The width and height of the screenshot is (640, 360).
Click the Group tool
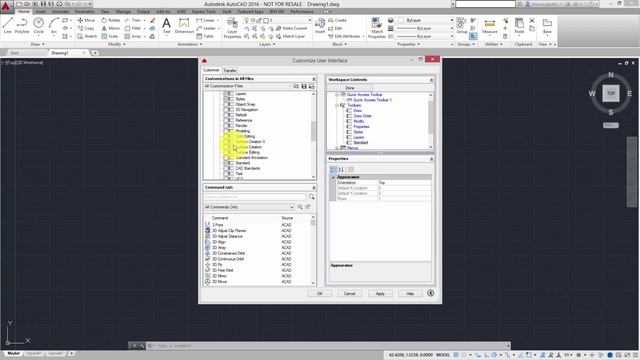tap(462, 26)
